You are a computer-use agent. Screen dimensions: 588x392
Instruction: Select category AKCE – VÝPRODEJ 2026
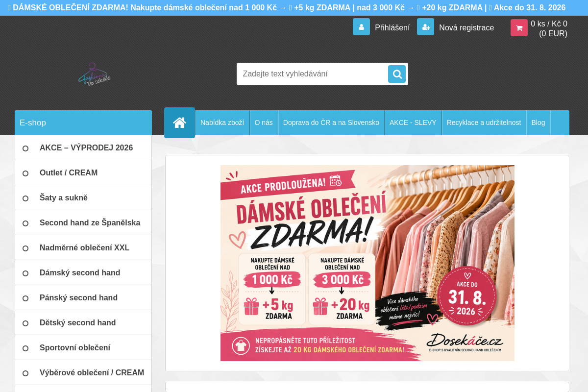pos(83,147)
